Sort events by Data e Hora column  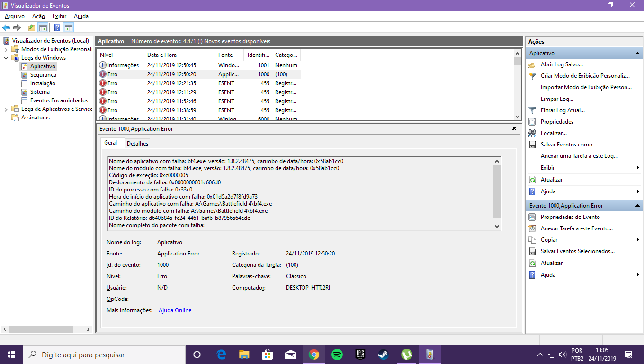179,55
